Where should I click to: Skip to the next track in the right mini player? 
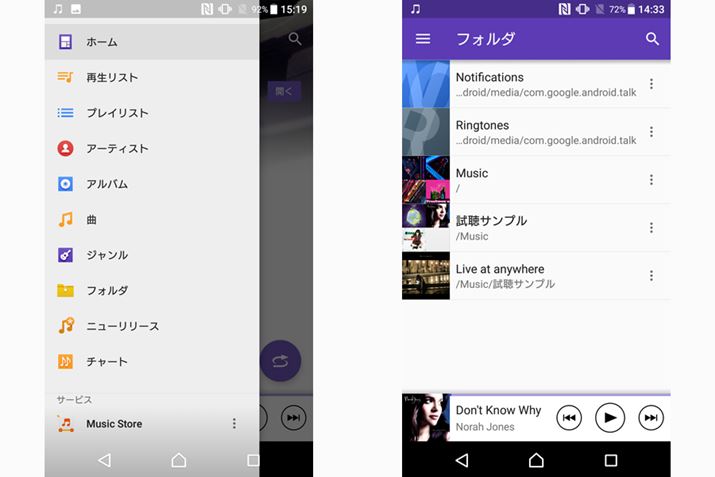tap(651, 418)
